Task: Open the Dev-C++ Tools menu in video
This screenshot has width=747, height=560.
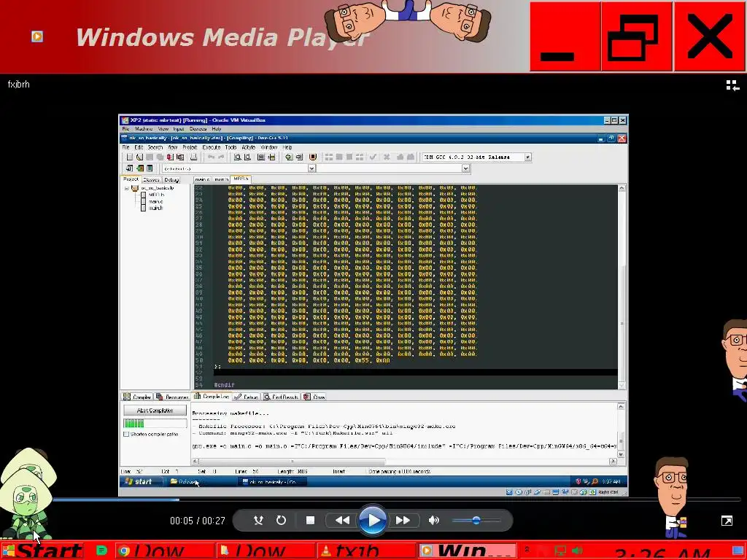Action: tap(231, 147)
